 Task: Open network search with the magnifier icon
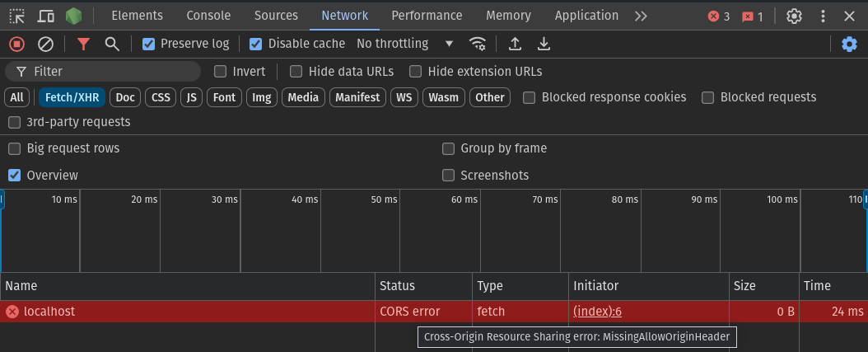pyautogui.click(x=112, y=44)
